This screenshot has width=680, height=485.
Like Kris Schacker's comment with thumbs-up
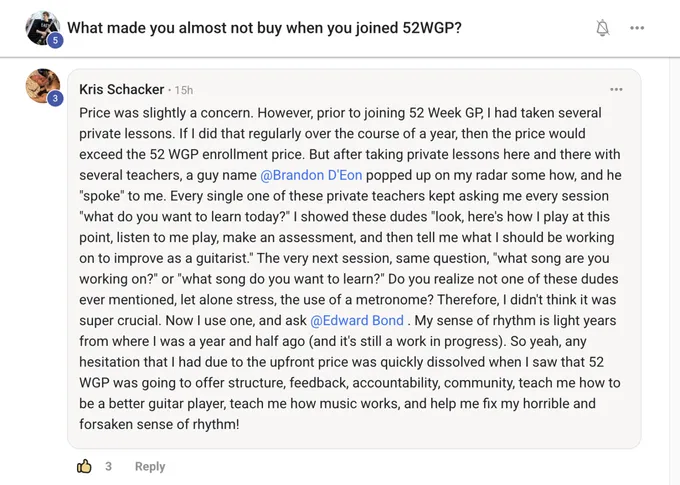[x=85, y=466]
